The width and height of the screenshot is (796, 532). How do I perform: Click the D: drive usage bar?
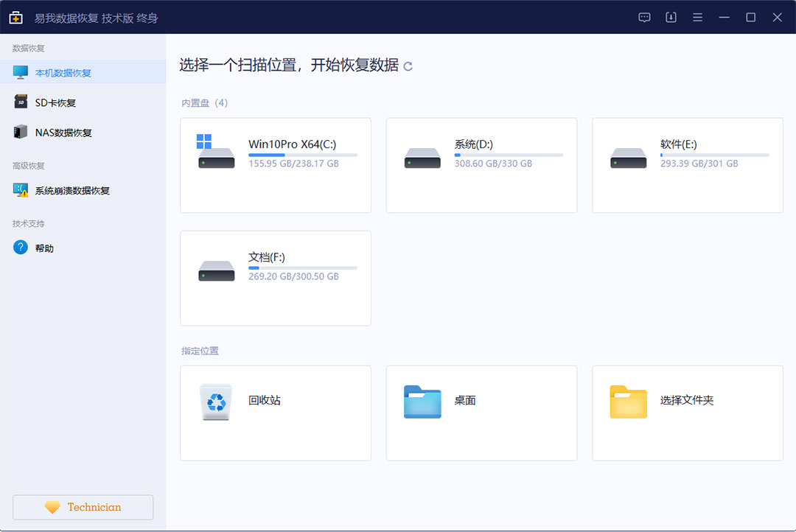point(509,155)
